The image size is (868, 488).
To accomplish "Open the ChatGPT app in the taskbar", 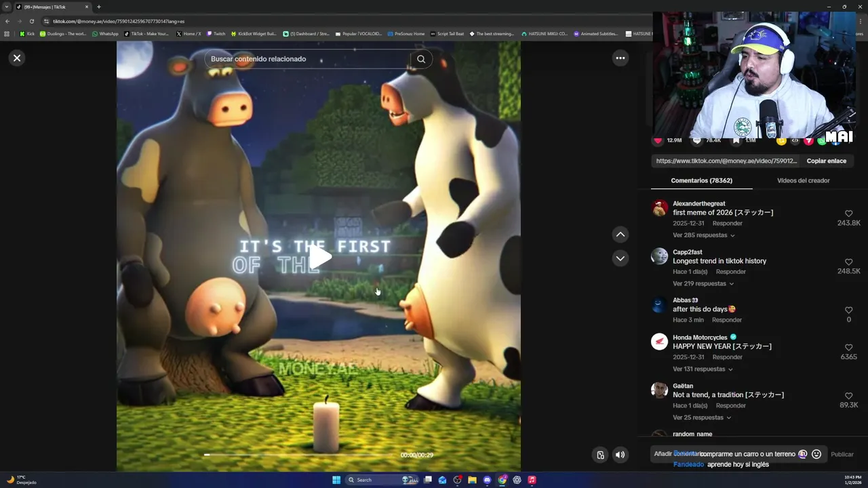I will (517, 480).
